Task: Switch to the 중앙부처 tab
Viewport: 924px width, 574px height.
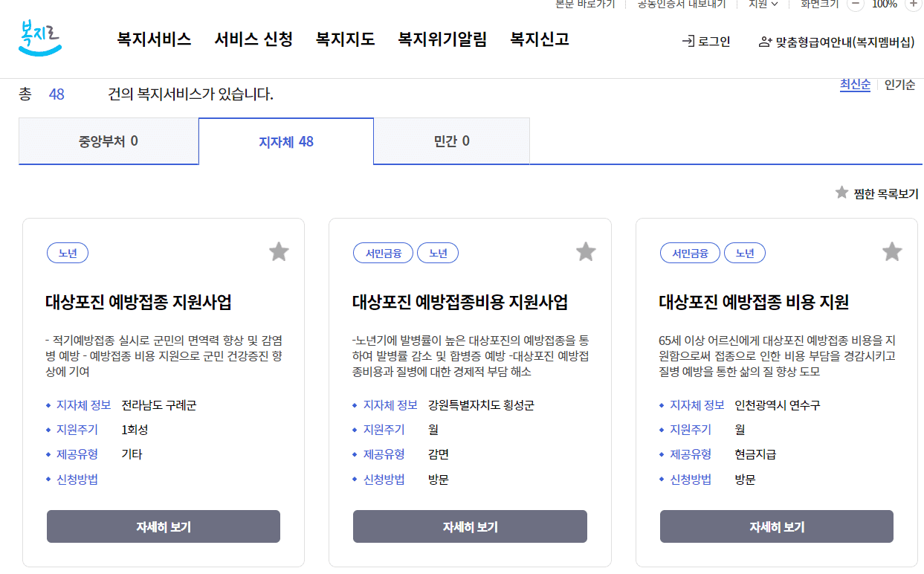Action: (x=108, y=141)
